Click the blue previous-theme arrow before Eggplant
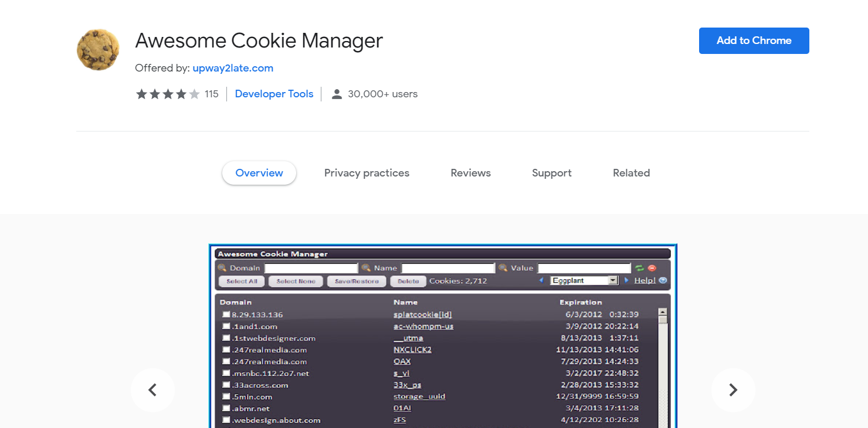 point(541,281)
